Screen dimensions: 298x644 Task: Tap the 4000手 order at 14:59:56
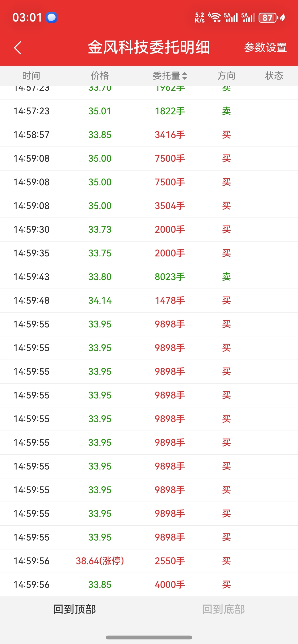149,585
